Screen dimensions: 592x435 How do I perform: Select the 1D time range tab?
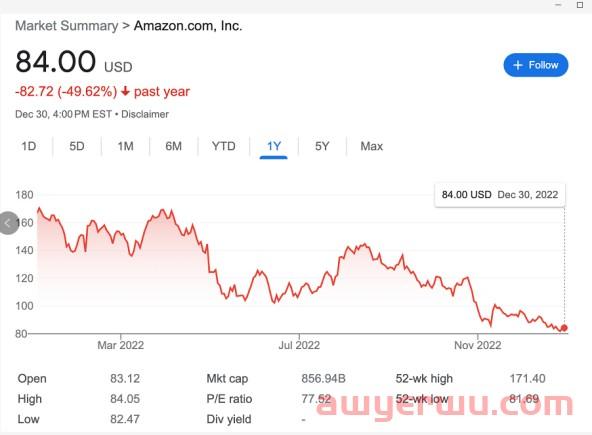(x=29, y=146)
